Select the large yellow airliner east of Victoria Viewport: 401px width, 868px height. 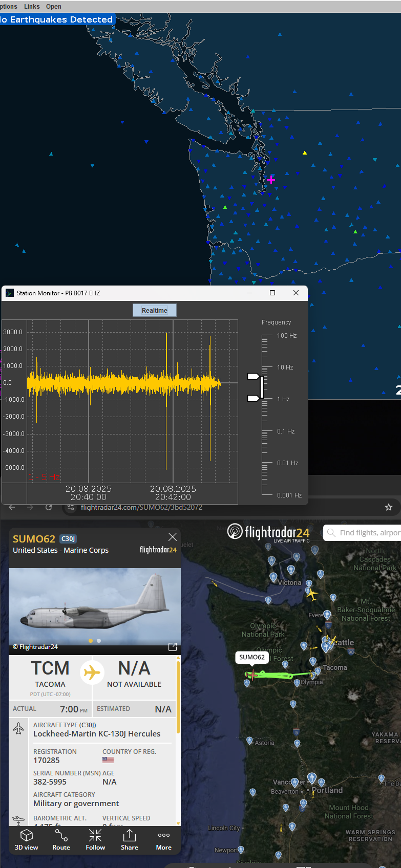[311, 594]
